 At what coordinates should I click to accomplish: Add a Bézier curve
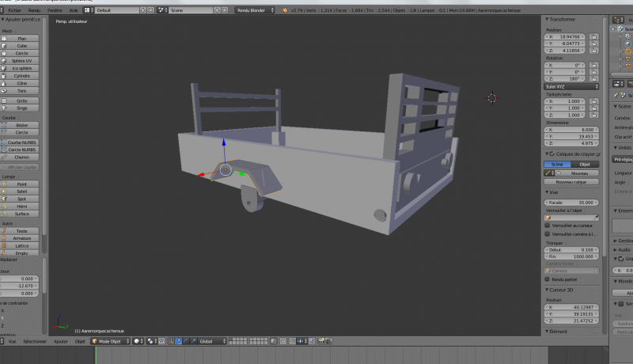click(21, 126)
